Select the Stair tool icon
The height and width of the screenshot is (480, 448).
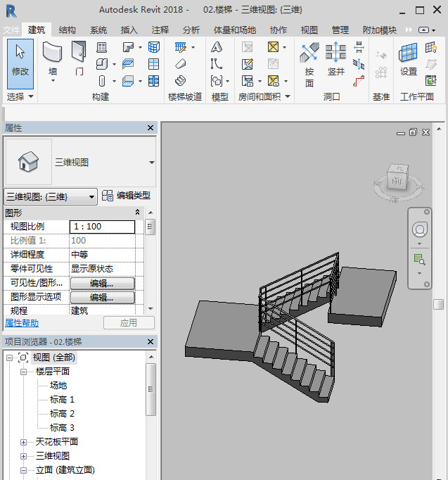(x=181, y=81)
